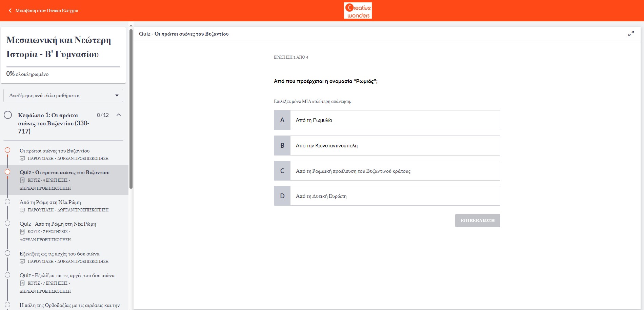Click presentation icon under 'Από τη Ρώμη στη Νέα Ρώμη'

pyautogui.click(x=22, y=210)
